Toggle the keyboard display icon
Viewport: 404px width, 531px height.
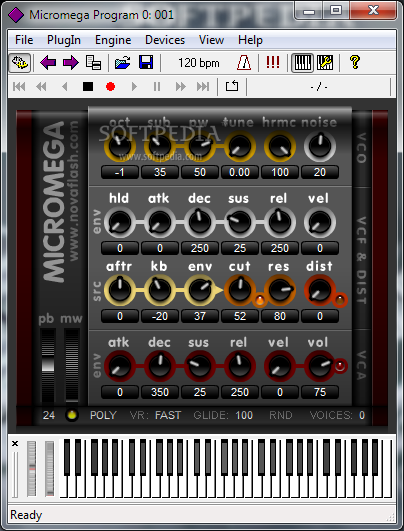(x=302, y=63)
